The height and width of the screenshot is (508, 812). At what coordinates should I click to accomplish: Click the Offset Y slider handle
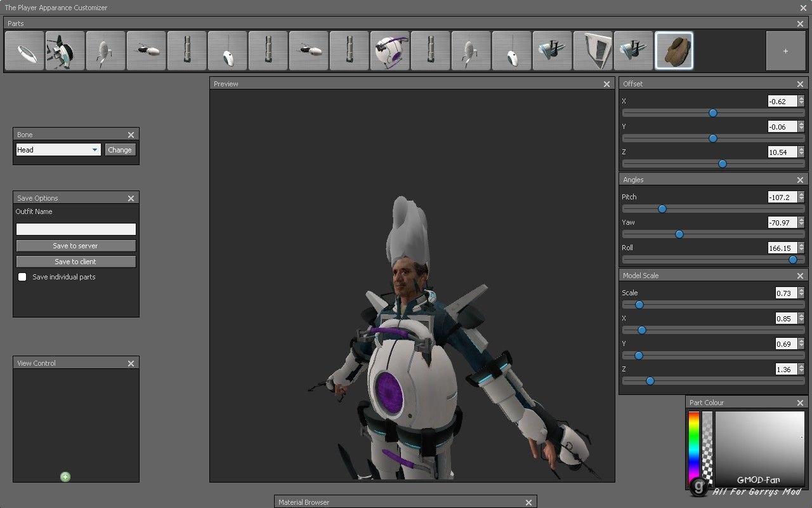[713, 138]
